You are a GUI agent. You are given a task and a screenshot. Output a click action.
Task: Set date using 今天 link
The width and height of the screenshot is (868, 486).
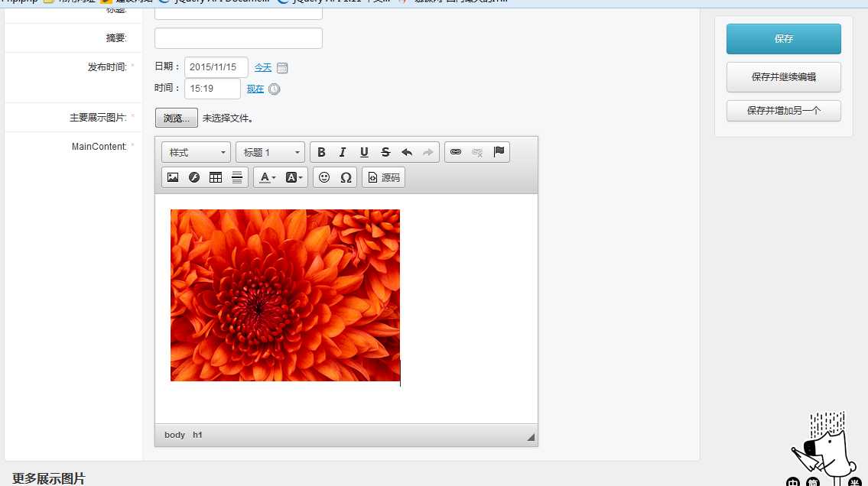(263, 67)
